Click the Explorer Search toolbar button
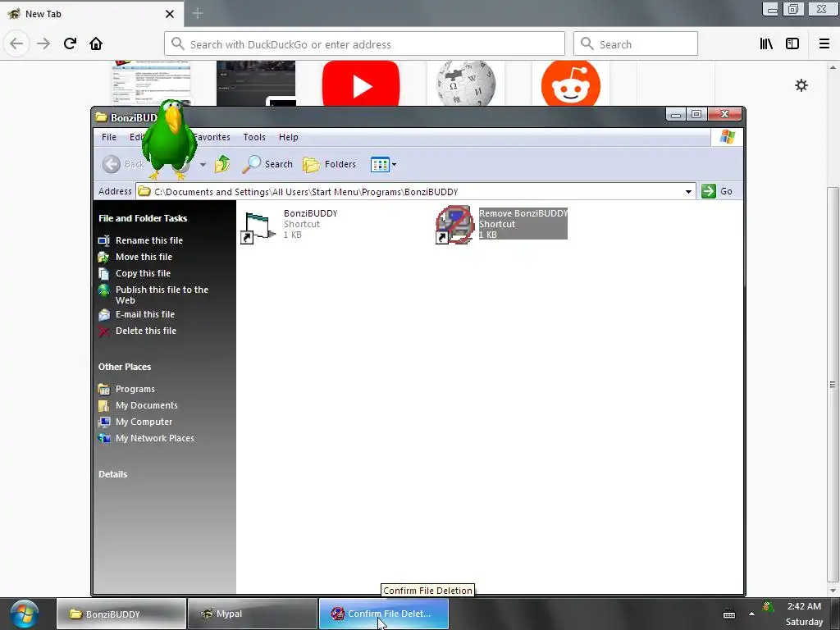840x630 pixels. point(267,164)
